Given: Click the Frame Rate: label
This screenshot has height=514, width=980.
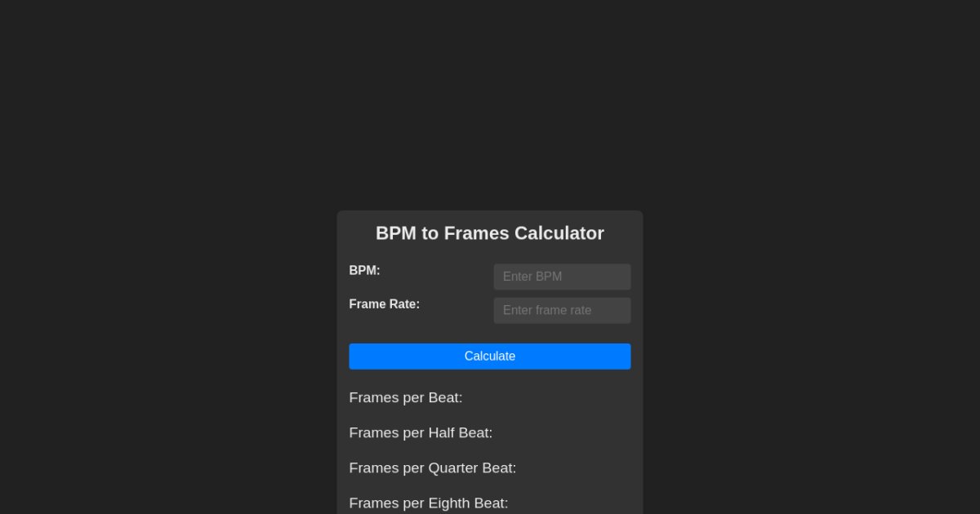Looking at the screenshot, I should point(384,304).
